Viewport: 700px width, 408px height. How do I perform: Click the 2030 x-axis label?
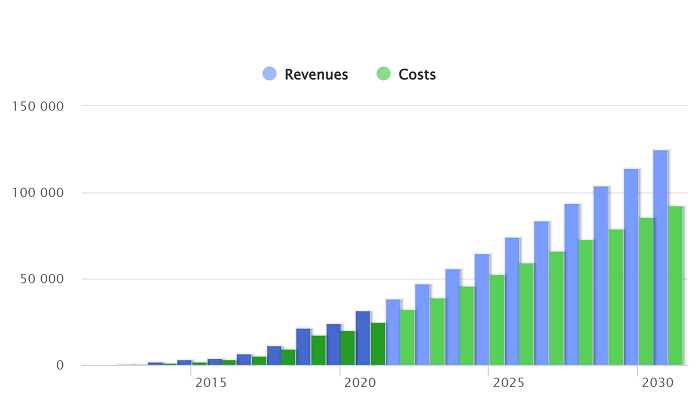pos(658,383)
